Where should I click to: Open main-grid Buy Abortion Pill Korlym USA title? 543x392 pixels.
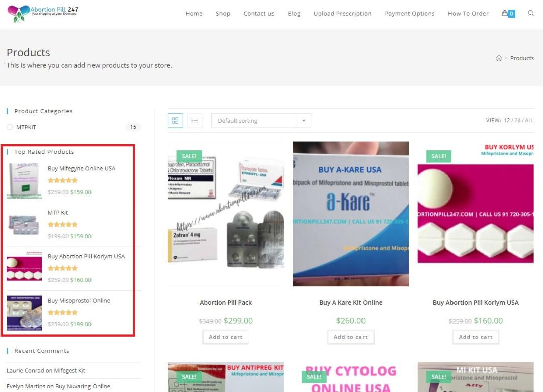point(476,303)
